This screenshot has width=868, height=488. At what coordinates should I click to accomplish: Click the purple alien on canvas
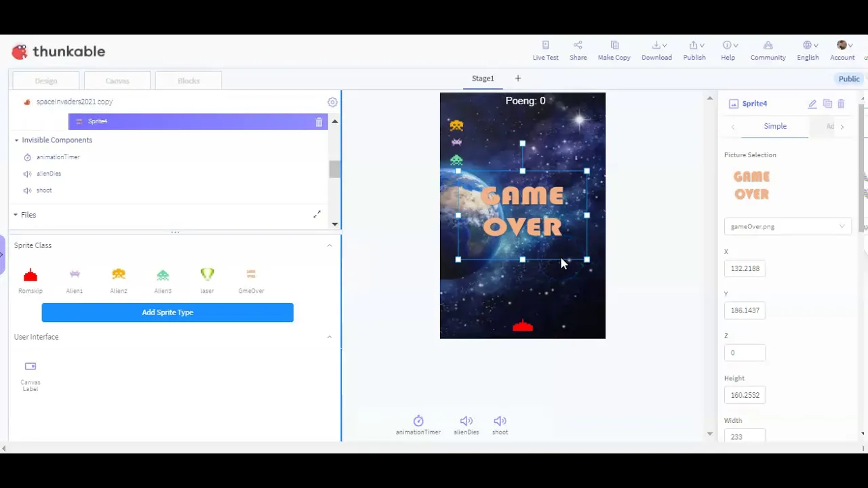[x=456, y=142]
